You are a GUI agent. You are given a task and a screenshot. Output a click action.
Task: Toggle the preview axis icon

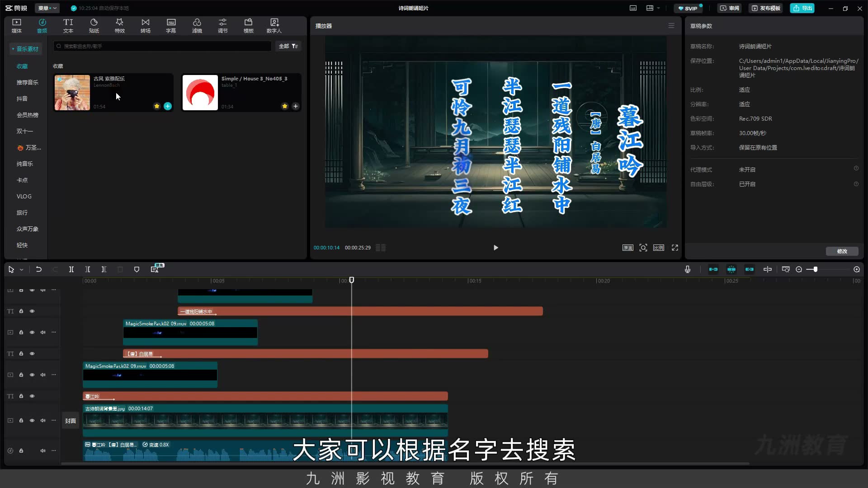pos(768,269)
